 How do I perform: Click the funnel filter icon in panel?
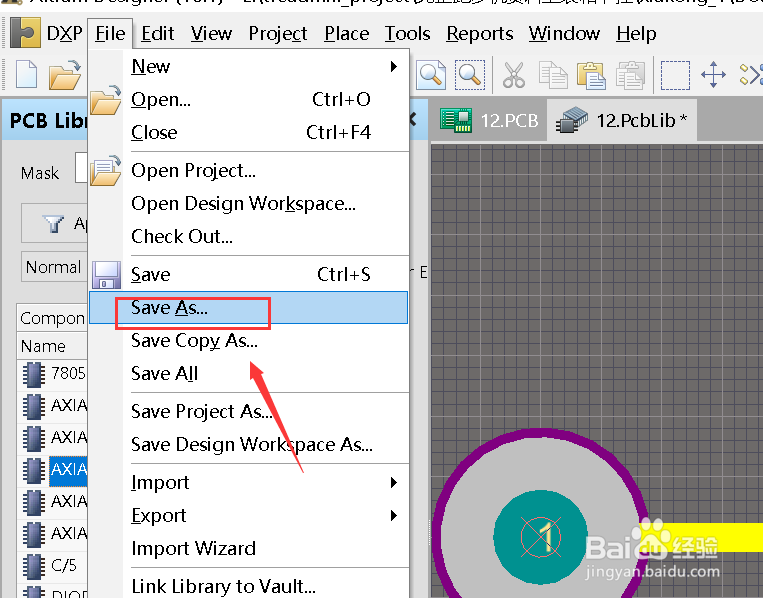(53, 224)
